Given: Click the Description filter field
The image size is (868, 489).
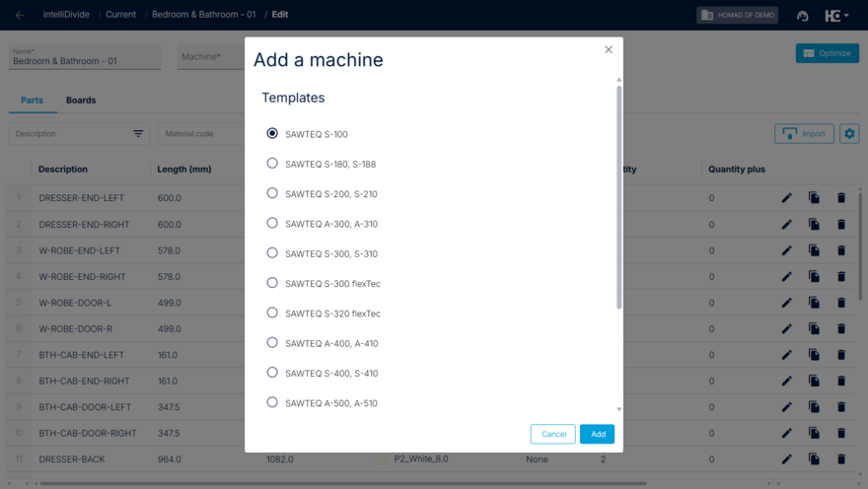Looking at the screenshot, I should coord(79,134).
